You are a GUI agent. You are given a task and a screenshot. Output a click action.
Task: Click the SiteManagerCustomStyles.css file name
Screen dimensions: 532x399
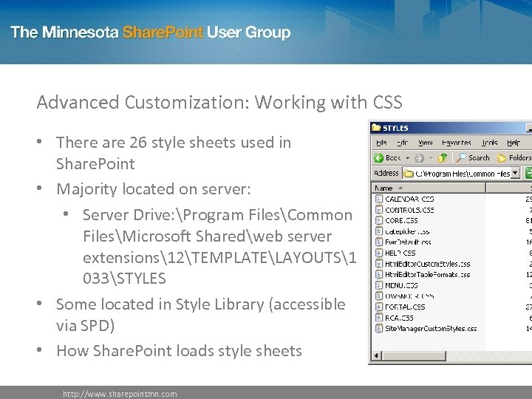[x=431, y=329]
